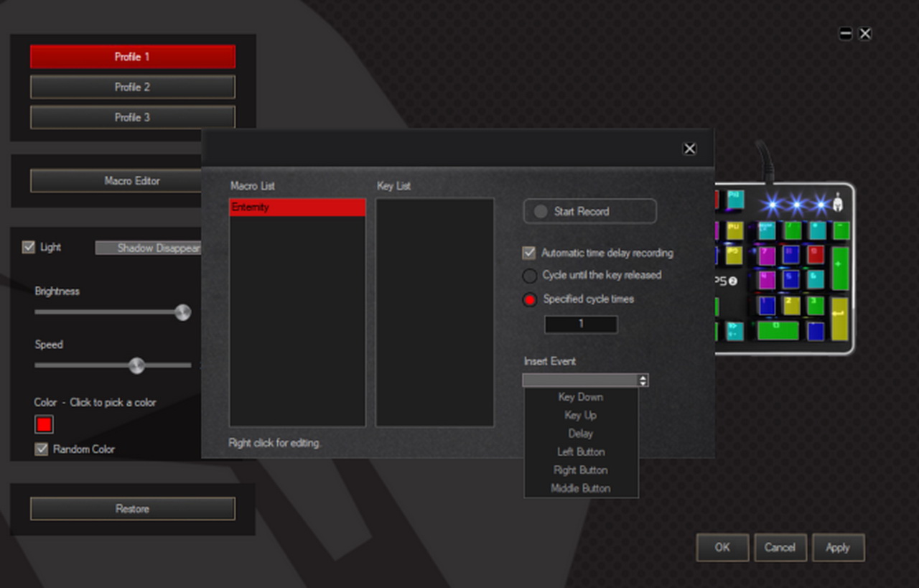Screen dimensions: 919x588
Task: Toggle the Light checkbox
Action: [x=29, y=247]
